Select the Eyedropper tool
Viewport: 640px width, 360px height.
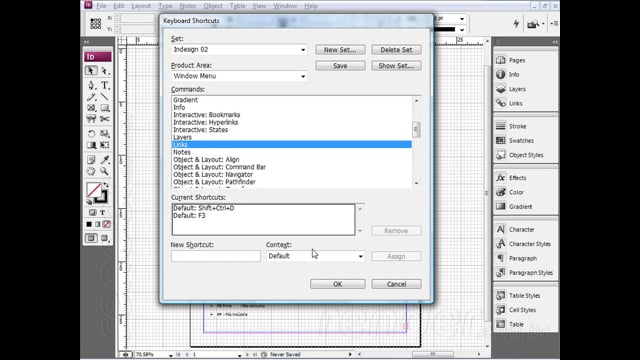[x=105, y=160]
